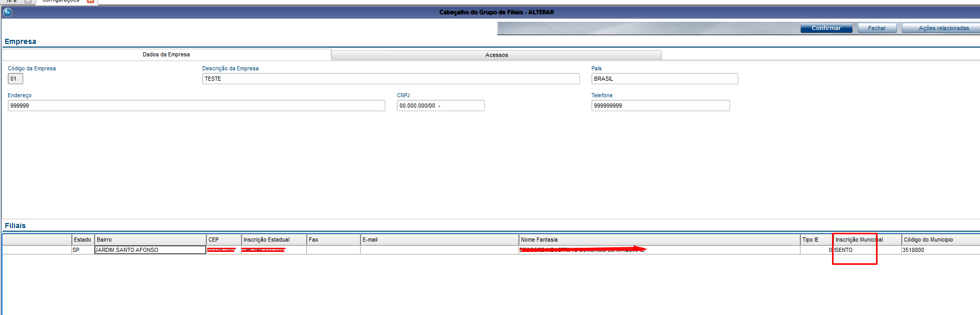Viewport: 980px width, 315px height.
Task: Select the JARDIM SANTO AFONSO cell
Action: (150, 250)
